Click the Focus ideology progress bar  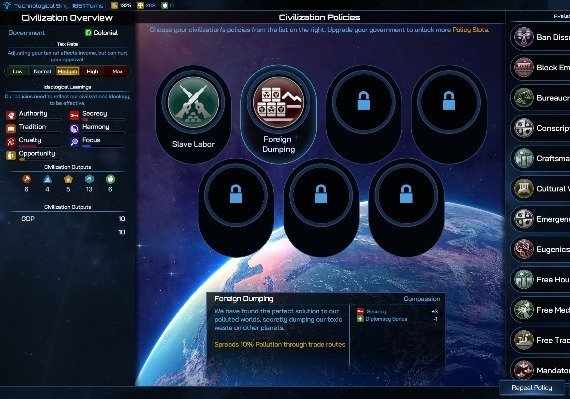(103, 146)
